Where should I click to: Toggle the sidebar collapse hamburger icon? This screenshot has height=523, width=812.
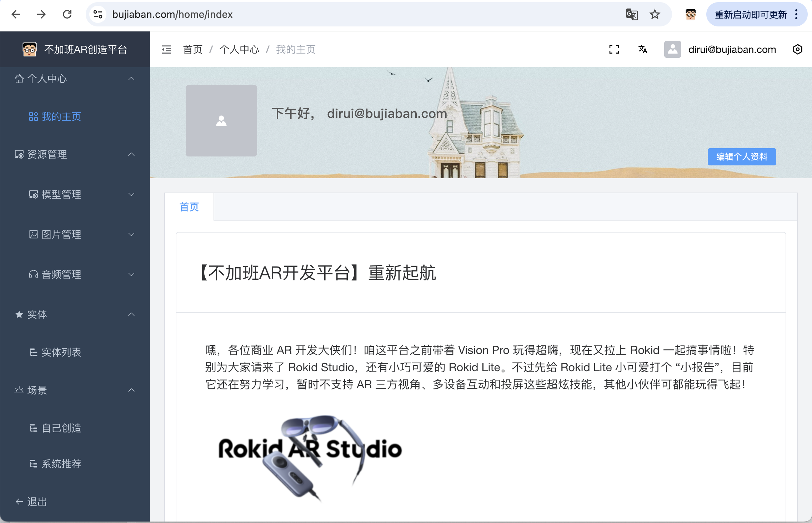tap(166, 49)
